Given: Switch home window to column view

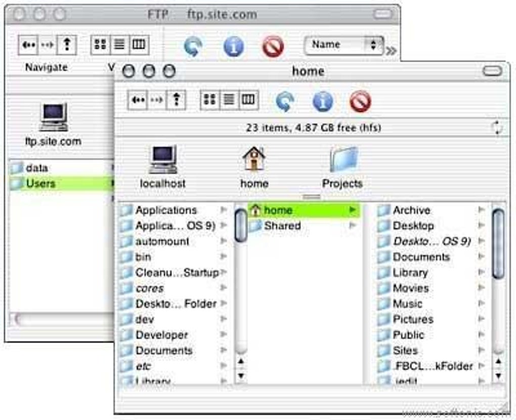Looking at the screenshot, I should coord(248,100).
